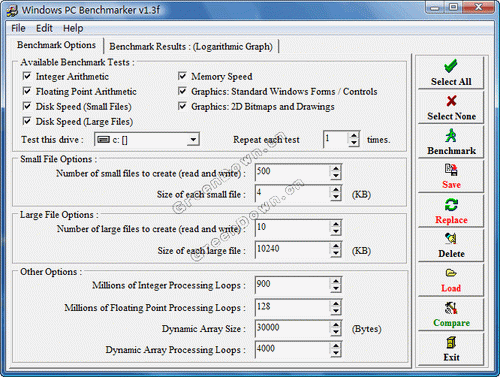This screenshot has height=377, width=500.
Task: Click the integer loops field showing 900
Action: tap(293, 285)
